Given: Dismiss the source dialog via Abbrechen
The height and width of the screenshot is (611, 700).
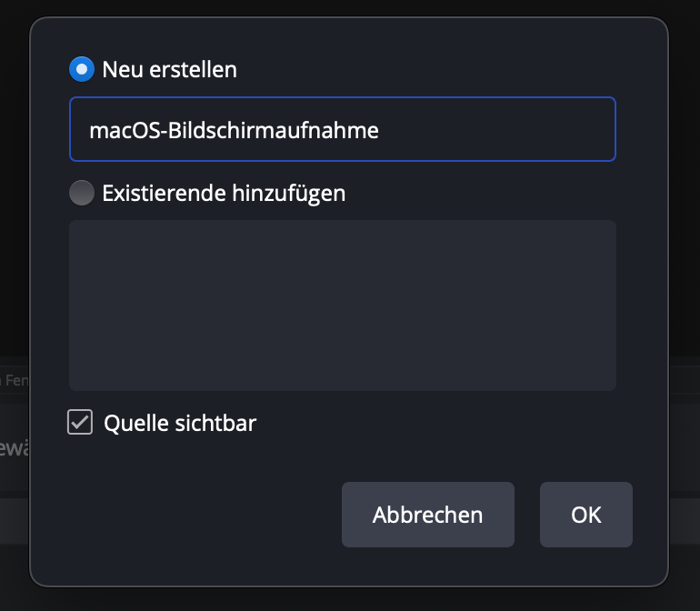Looking at the screenshot, I should pos(427,515).
